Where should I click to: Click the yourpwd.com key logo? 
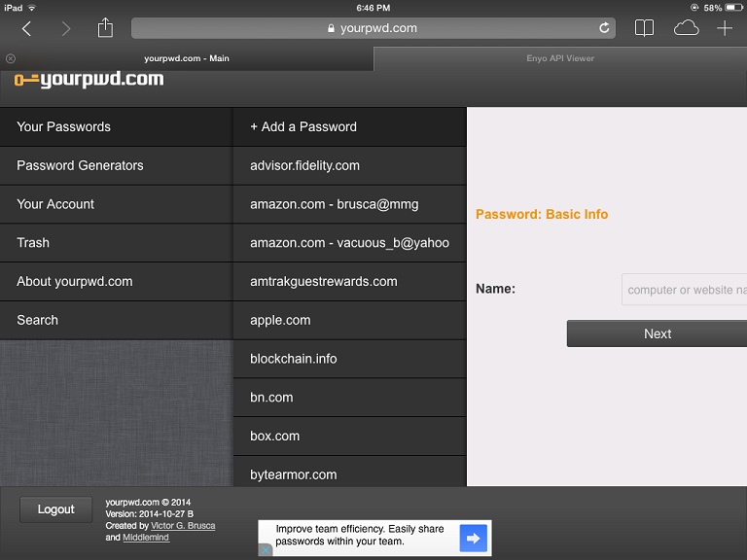click(89, 80)
